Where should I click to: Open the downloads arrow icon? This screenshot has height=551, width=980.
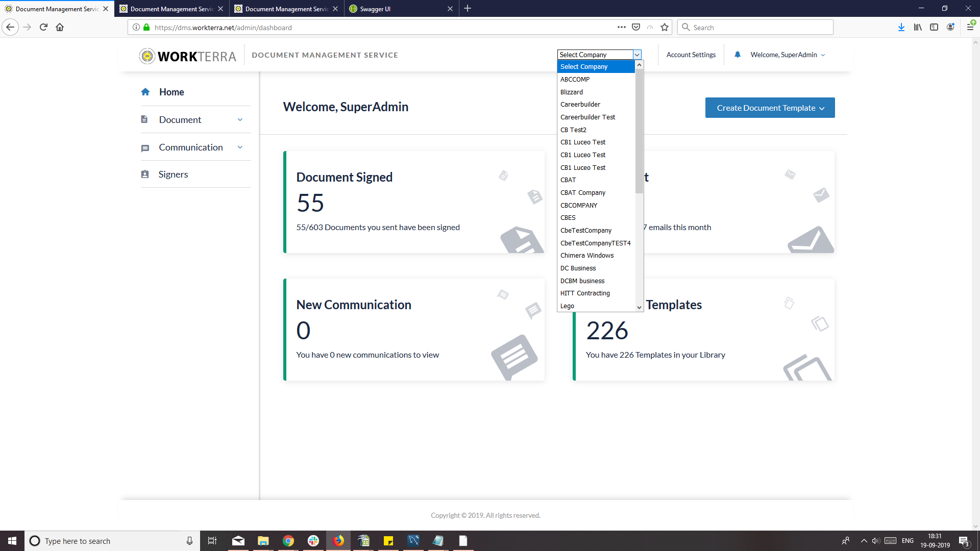pos(901,27)
